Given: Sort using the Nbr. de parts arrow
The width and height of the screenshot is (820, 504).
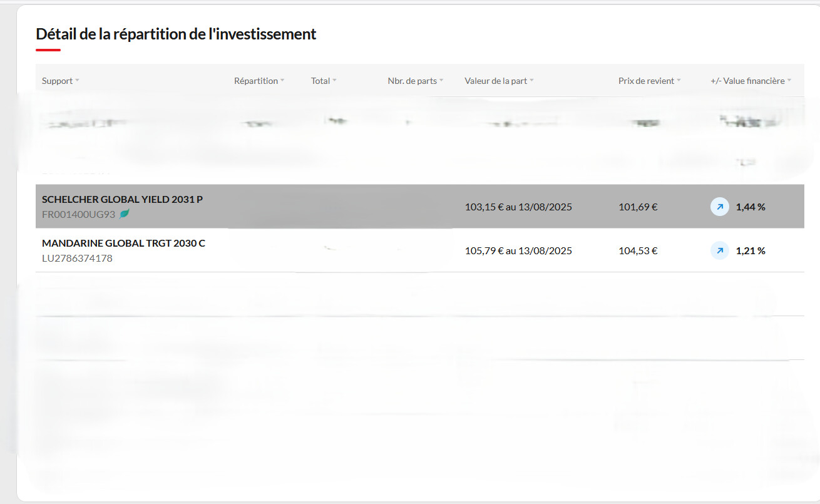Looking at the screenshot, I should pos(441,81).
